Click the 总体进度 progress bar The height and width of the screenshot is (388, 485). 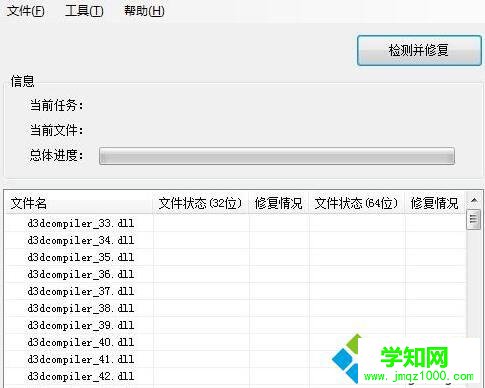[277, 156]
